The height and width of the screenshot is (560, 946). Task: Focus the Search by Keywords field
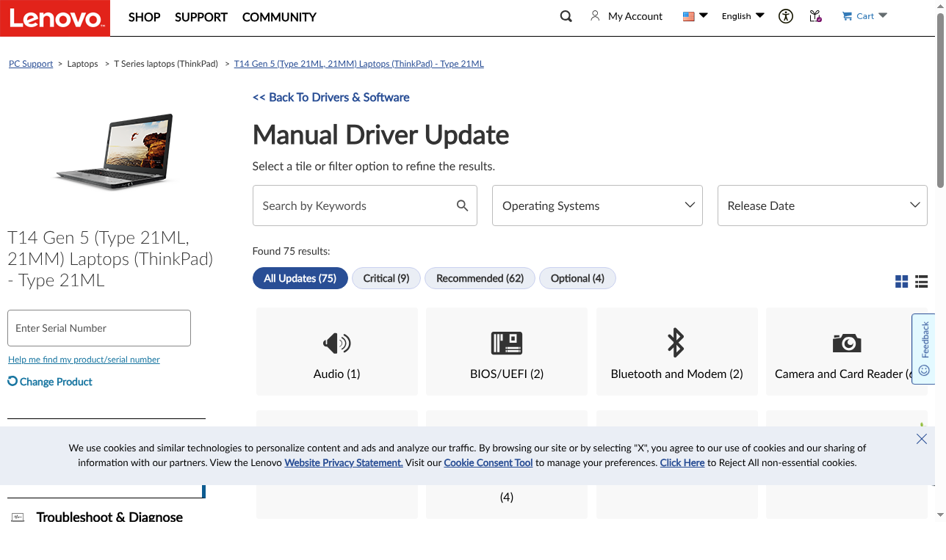[x=365, y=206]
